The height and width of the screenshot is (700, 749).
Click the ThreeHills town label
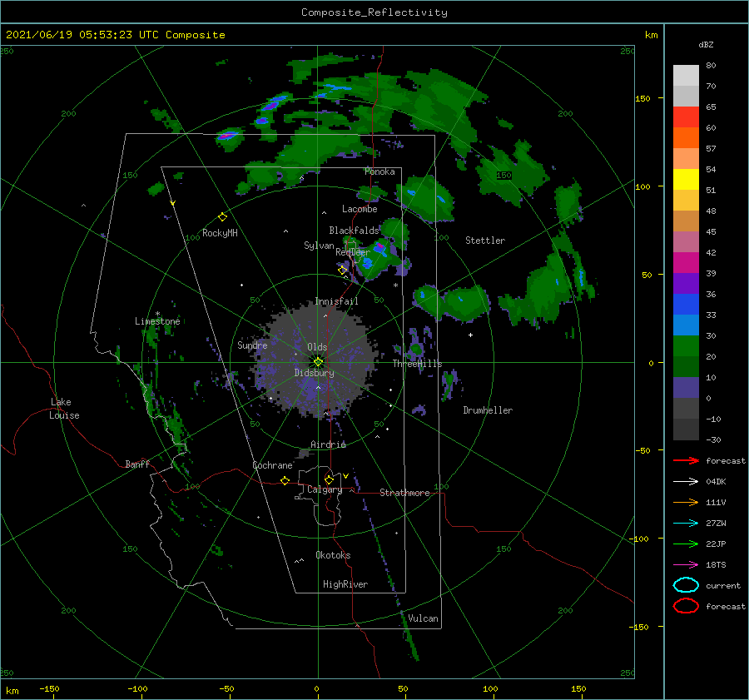point(417,364)
